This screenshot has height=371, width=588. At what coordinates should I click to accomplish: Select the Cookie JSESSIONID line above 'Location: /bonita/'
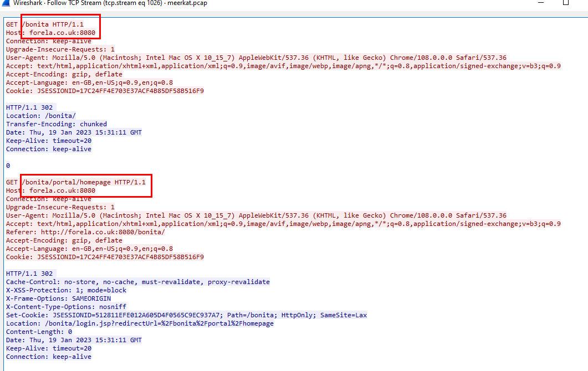105,91
